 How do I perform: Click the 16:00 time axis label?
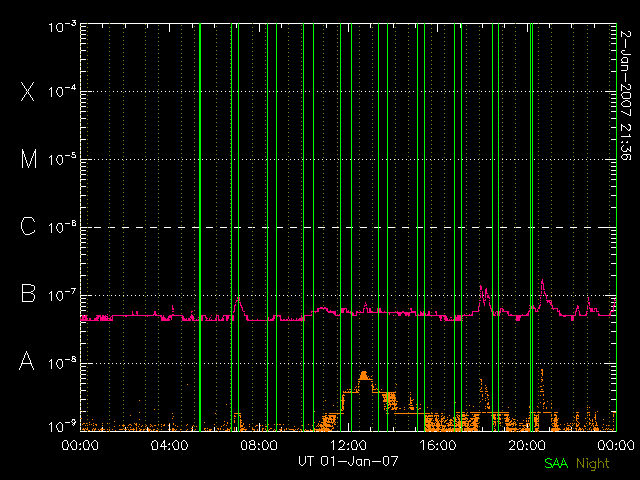(438, 445)
